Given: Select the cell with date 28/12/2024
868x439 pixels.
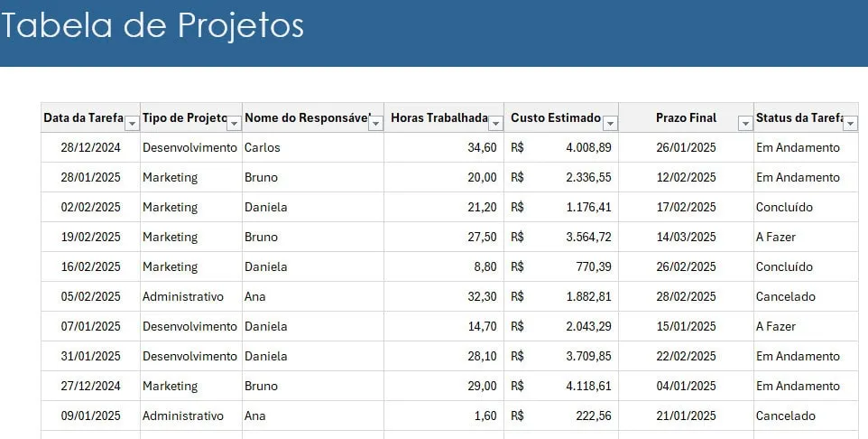Looking at the screenshot, I should click(x=91, y=147).
